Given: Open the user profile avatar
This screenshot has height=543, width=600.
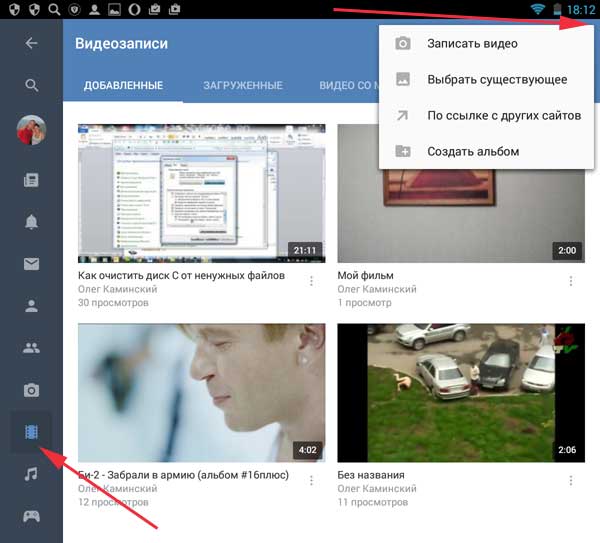Looking at the screenshot, I should (31, 131).
